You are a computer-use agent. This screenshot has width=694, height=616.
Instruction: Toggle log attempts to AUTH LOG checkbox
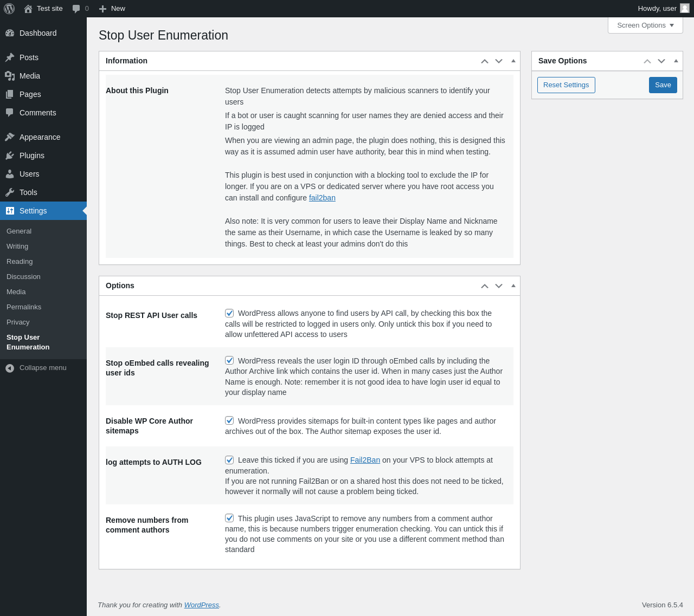click(x=229, y=460)
